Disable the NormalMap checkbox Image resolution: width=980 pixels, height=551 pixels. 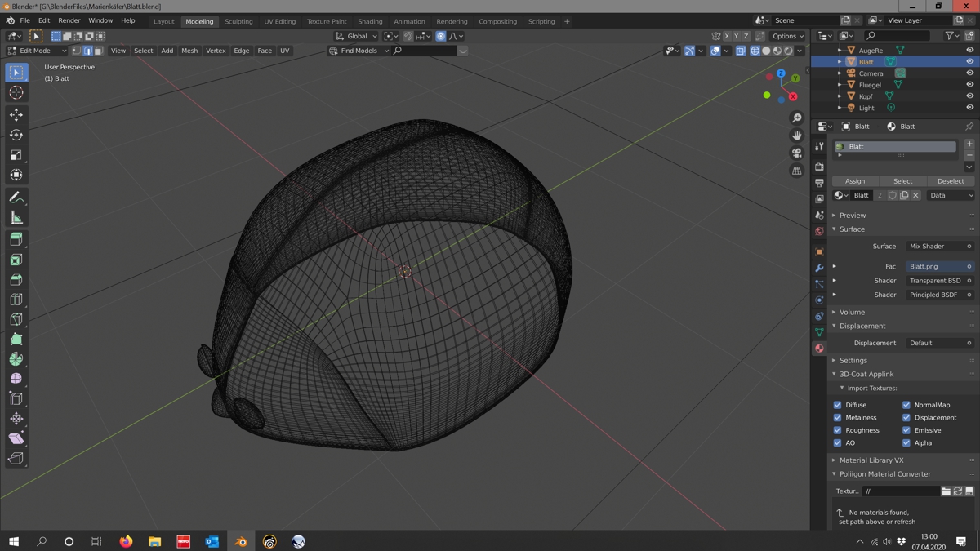coord(906,405)
